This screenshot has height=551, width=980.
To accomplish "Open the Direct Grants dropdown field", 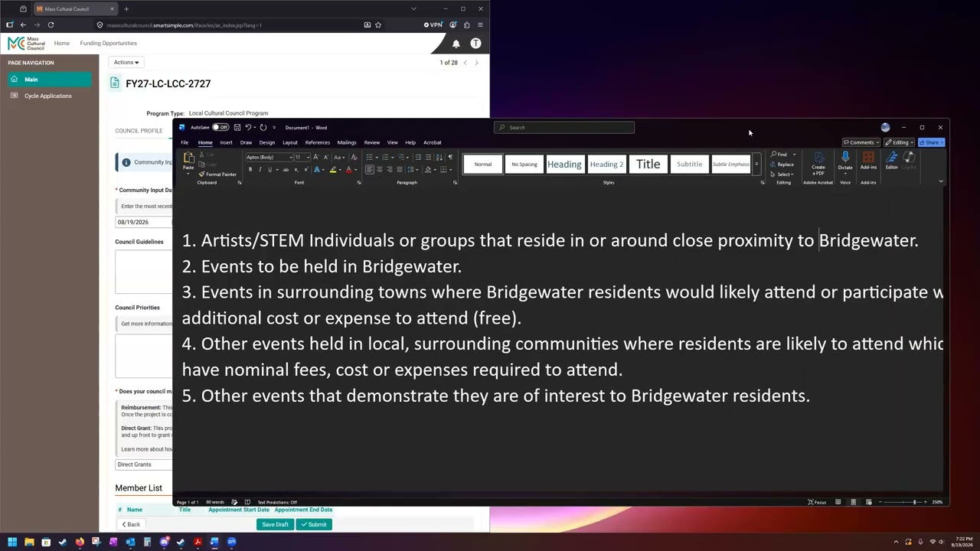I will pyautogui.click(x=144, y=465).
